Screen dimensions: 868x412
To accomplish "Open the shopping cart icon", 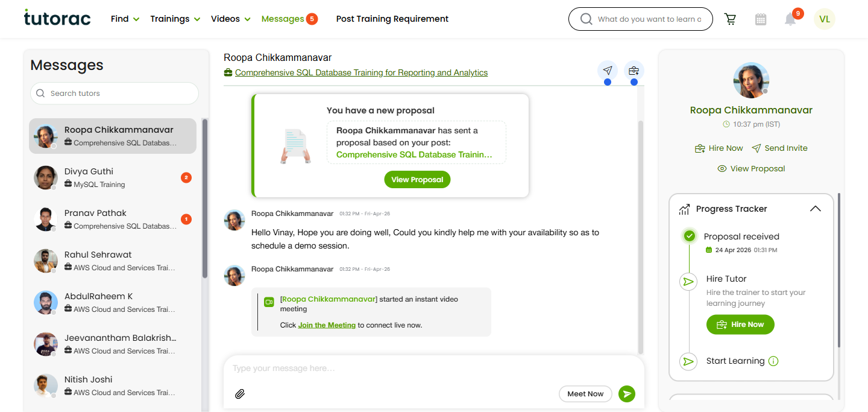I will click(731, 19).
